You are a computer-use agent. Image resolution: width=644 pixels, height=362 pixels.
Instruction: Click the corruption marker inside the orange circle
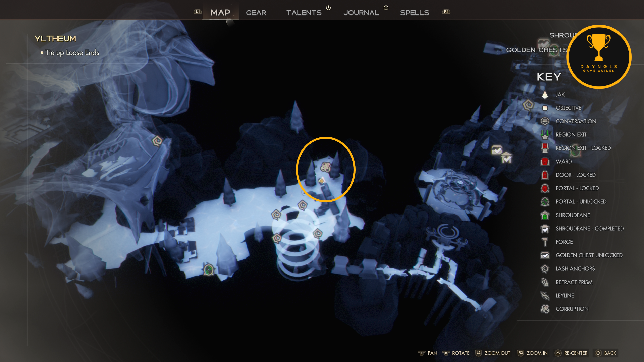click(326, 167)
